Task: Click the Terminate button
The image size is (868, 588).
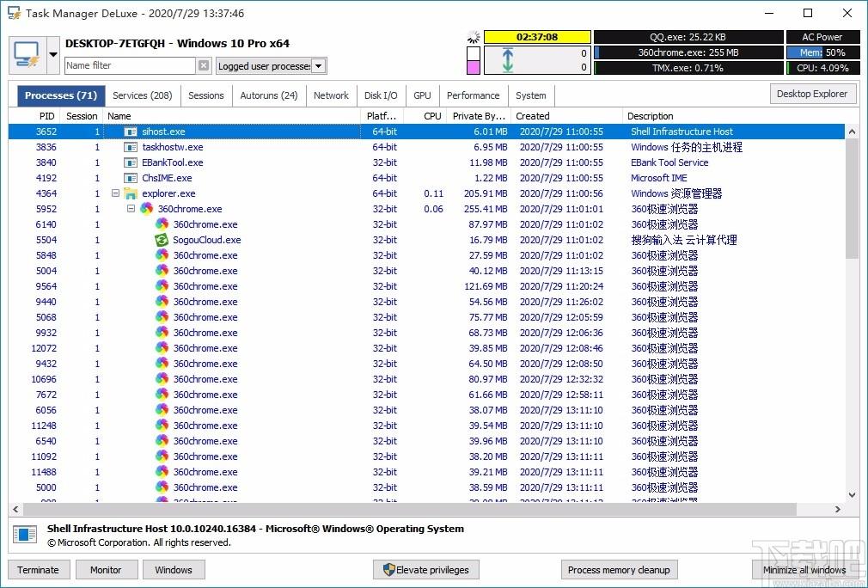Action: click(38, 570)
